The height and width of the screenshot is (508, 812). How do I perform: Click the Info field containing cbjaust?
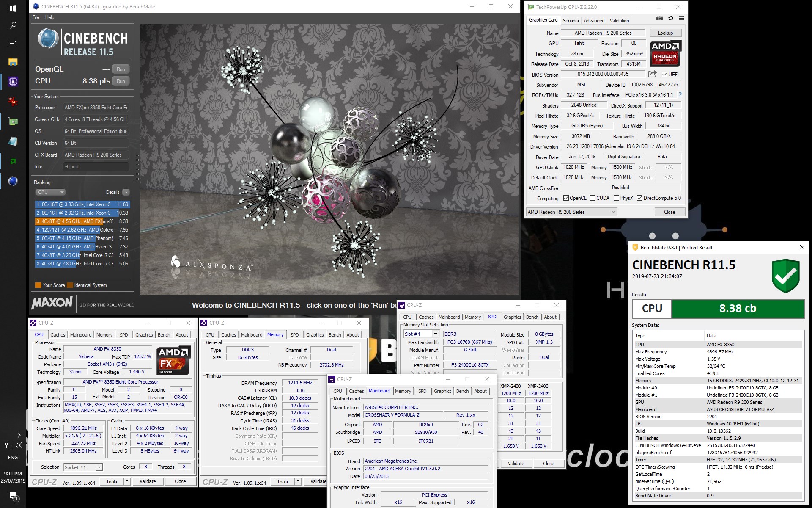coord(96,167)
